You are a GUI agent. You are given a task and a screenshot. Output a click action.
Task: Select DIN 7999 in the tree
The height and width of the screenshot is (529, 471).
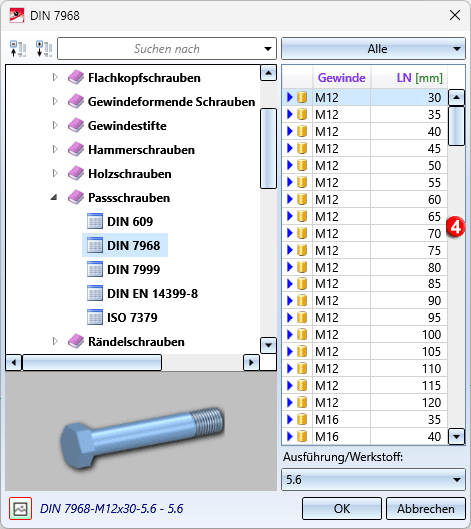pyautogui.click(x=134, y=270)
